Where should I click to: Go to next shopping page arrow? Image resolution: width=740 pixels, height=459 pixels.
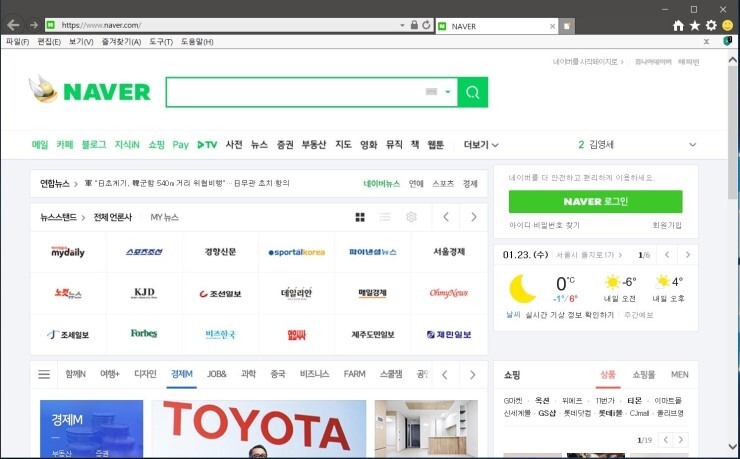681,440
